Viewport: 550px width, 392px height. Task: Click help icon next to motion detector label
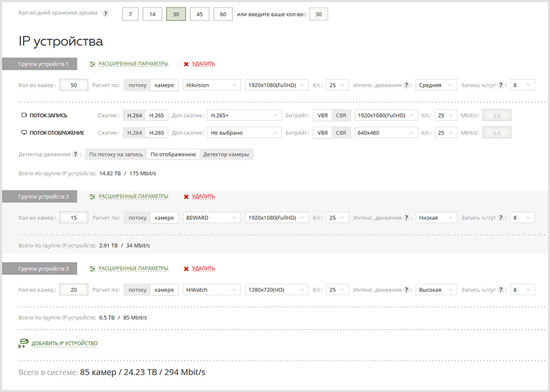tap(75, 154)
